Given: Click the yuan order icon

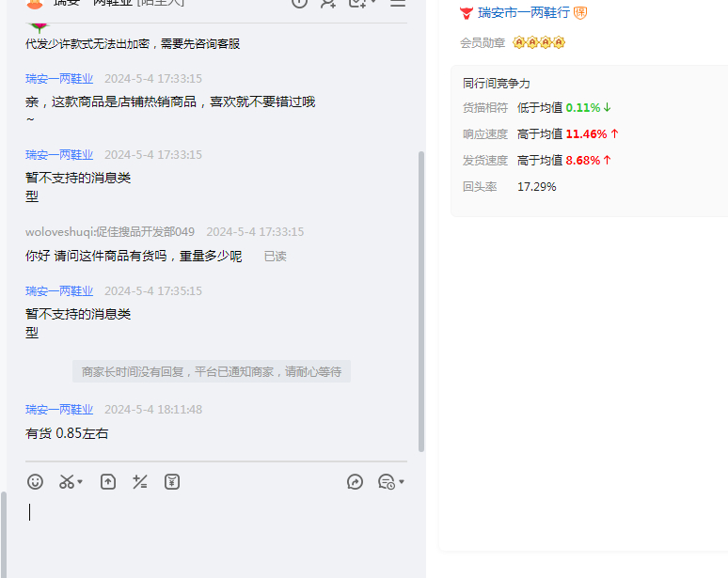Looking at the screenshot, I should coord(171,481).
